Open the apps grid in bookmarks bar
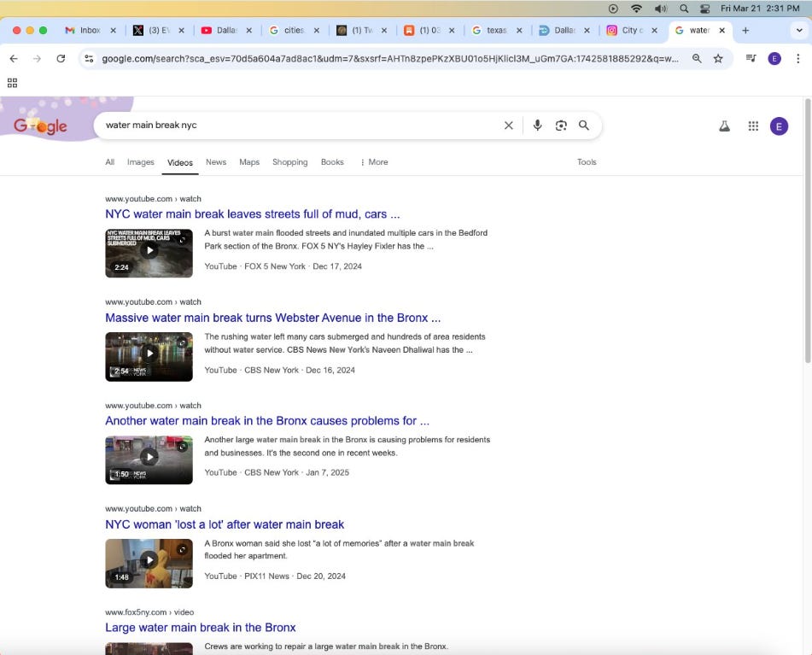 [13, 83]
